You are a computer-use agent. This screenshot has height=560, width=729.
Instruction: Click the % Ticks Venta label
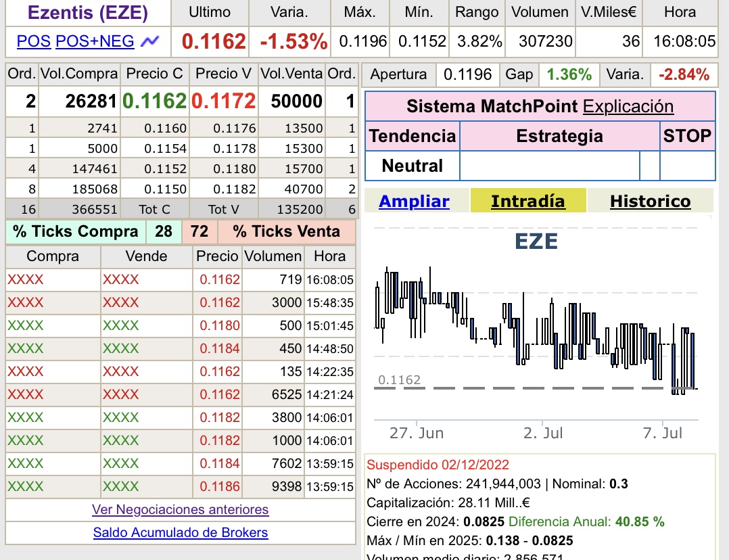coord(287,231)
